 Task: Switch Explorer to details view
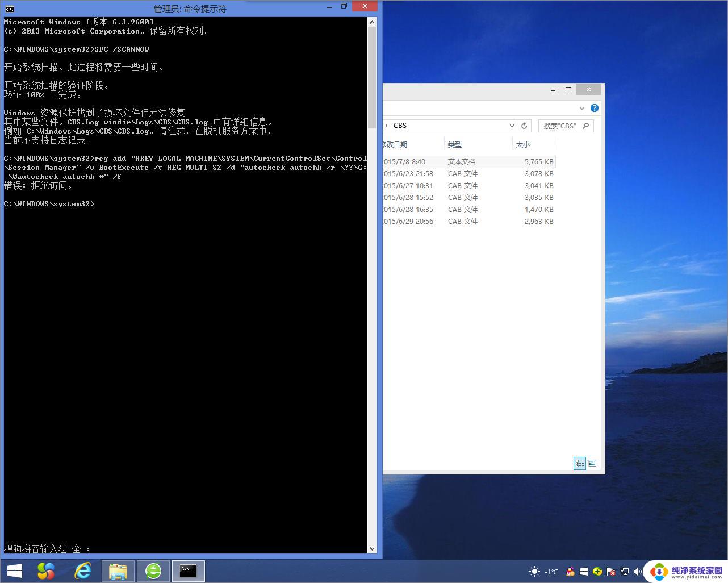[x=579, y=463]
